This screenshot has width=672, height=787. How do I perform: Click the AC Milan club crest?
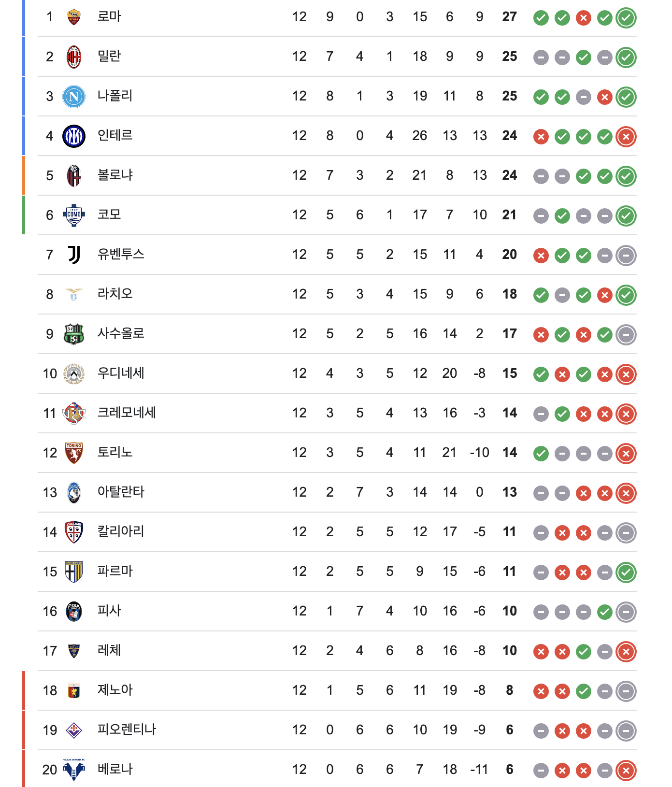(x=74, y=57)
